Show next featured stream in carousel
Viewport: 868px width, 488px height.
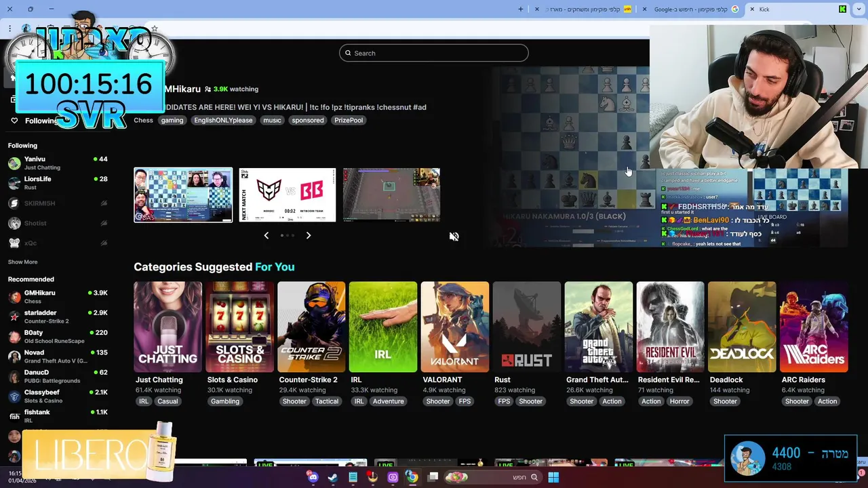pyautogui.click(x=309, y=235)
